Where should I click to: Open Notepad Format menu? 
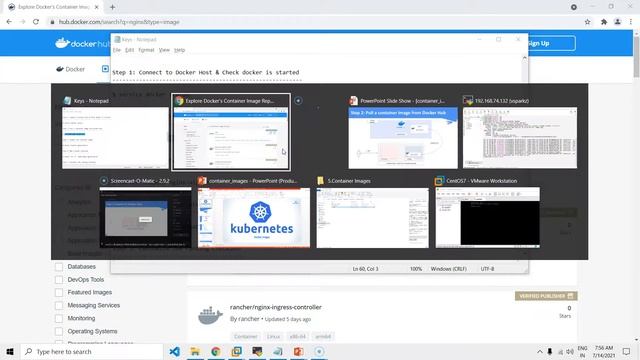click(146, 50)
